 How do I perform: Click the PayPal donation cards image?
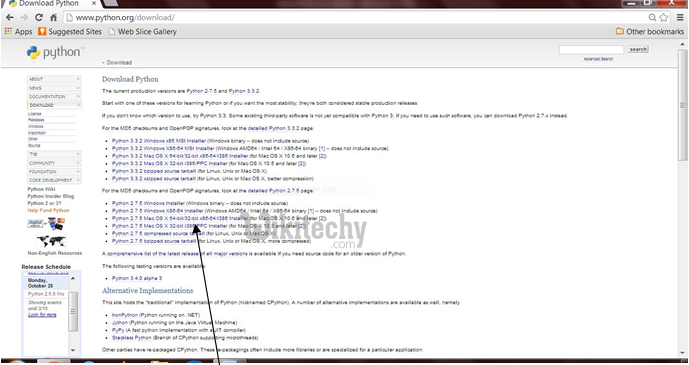click(46, 224)
